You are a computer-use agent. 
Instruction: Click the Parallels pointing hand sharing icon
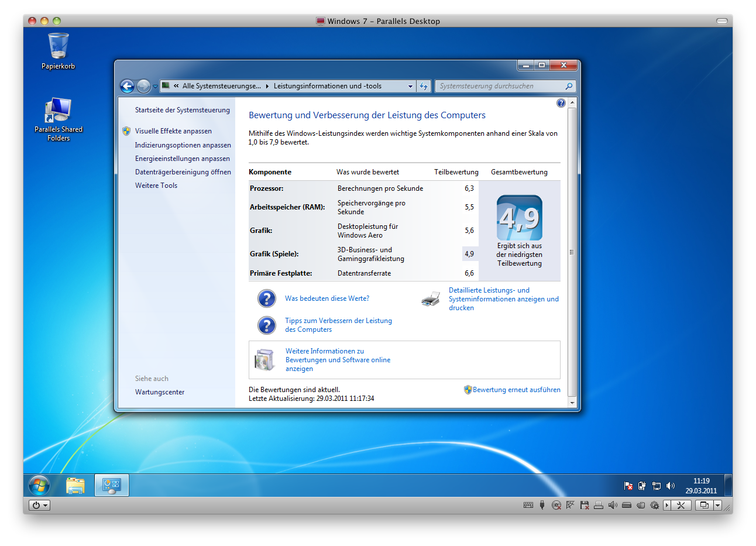pyautogui.click(x=641, y=505)
